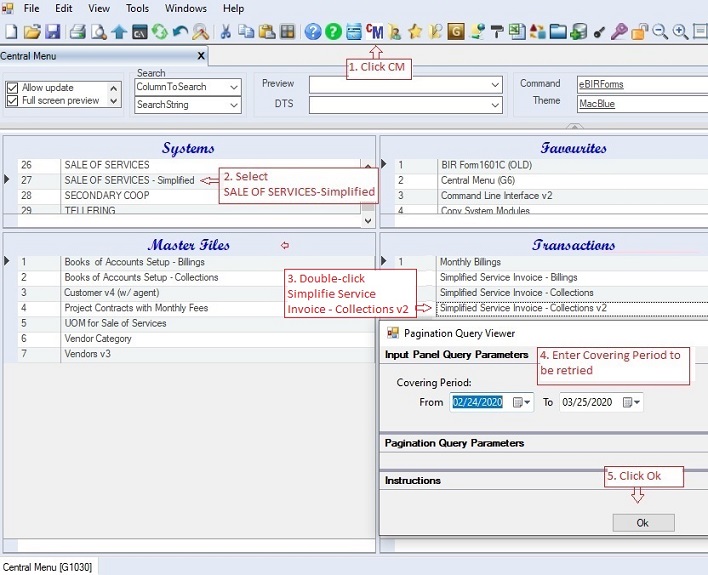
Task: Open the Windows menu
Action: click(x=186, y=8)
